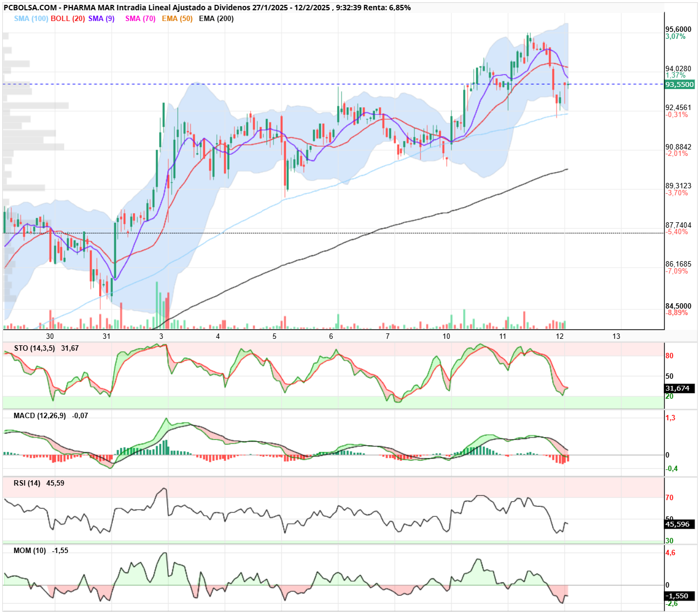
Task: Select the -0,31% percentage label
Action: (677, 114)
